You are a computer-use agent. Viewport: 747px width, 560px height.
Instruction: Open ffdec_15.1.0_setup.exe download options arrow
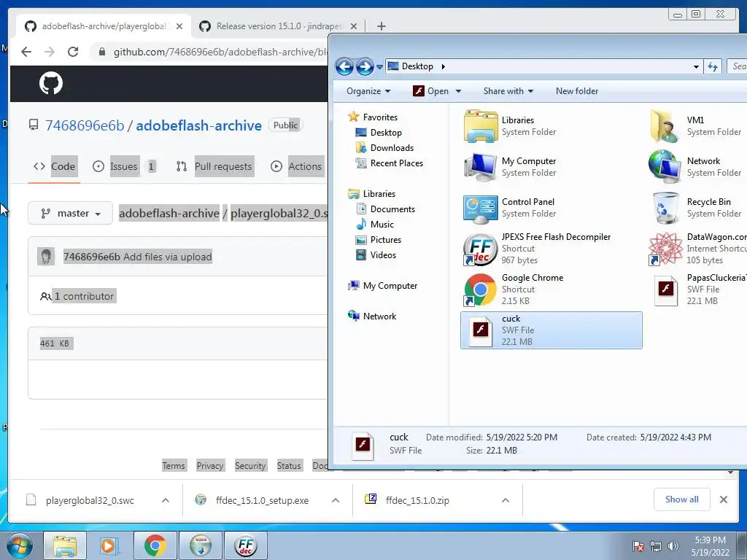(x=336, y=500)
